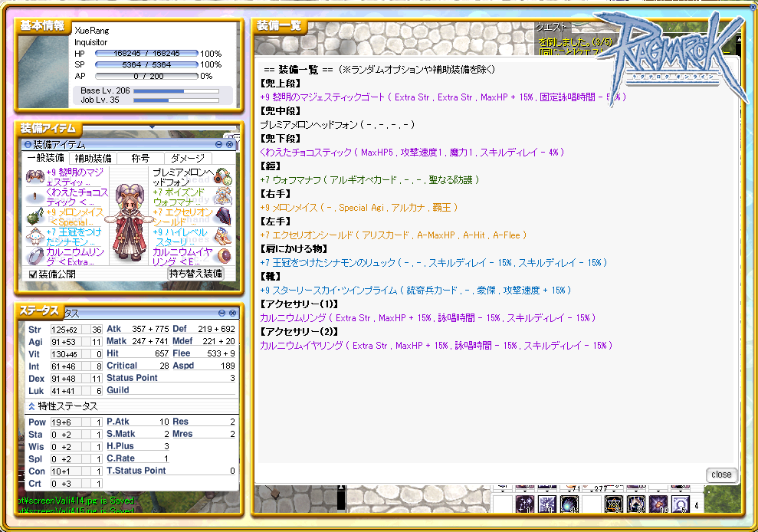Click the T.Status Point label
Image resolution: width=758 pixels, height=532 pixels.
click(x=136, y=471)
